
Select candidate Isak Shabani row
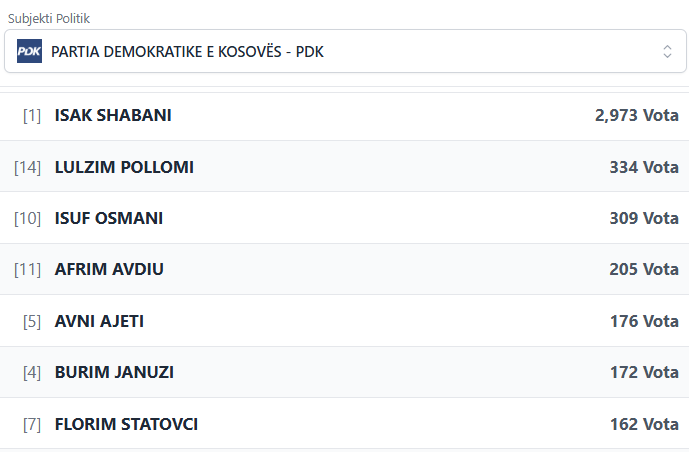pos(344,116)
